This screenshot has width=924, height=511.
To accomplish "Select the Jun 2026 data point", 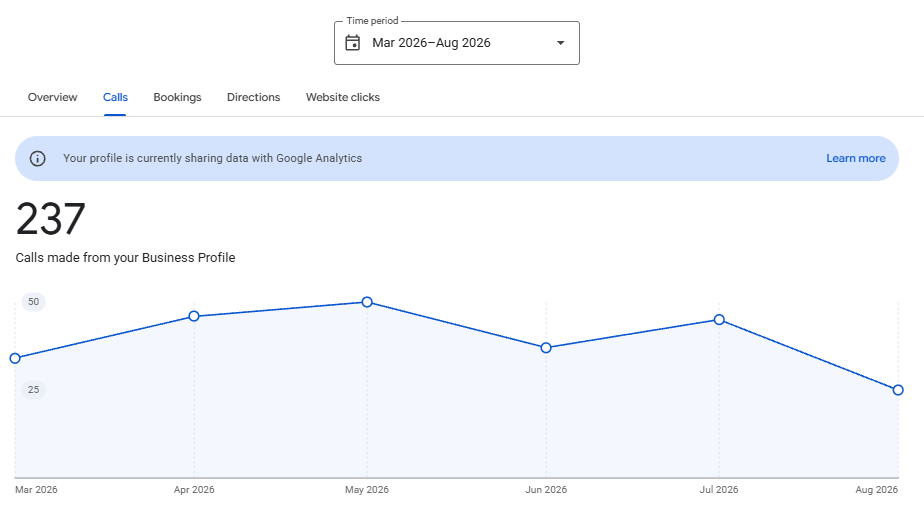I will tap(546, 348).
